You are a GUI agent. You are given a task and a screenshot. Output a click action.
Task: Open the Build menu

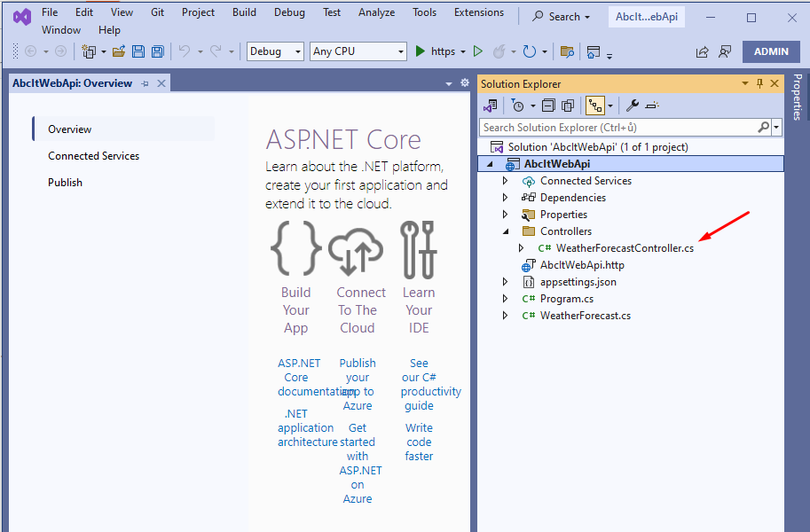(244, 12)
